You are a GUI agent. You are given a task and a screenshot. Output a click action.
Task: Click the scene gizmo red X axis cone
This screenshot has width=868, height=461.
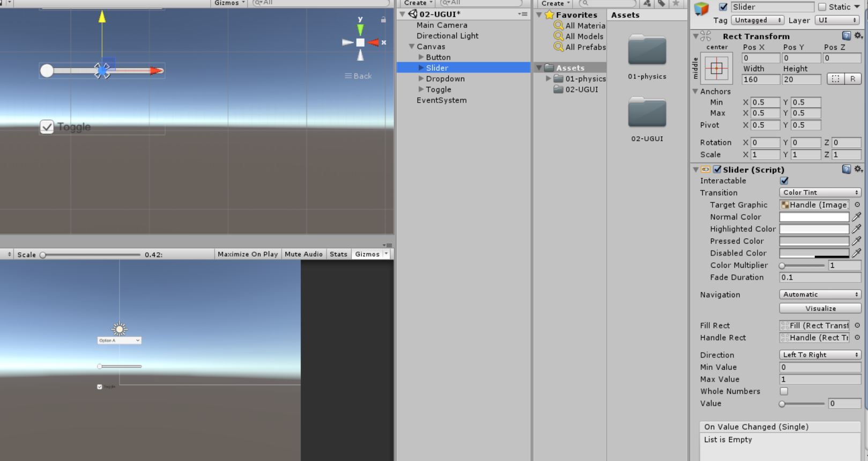(x=374, y=42)
